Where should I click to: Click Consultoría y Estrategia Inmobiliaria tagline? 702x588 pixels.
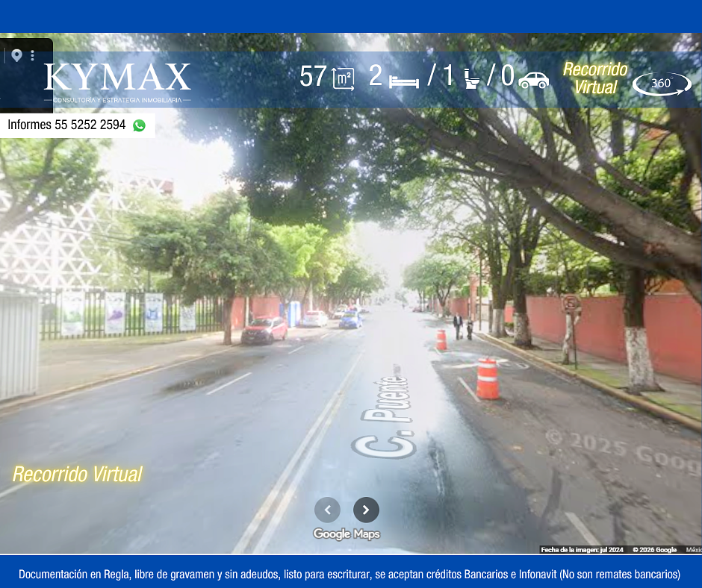(117, 100)
